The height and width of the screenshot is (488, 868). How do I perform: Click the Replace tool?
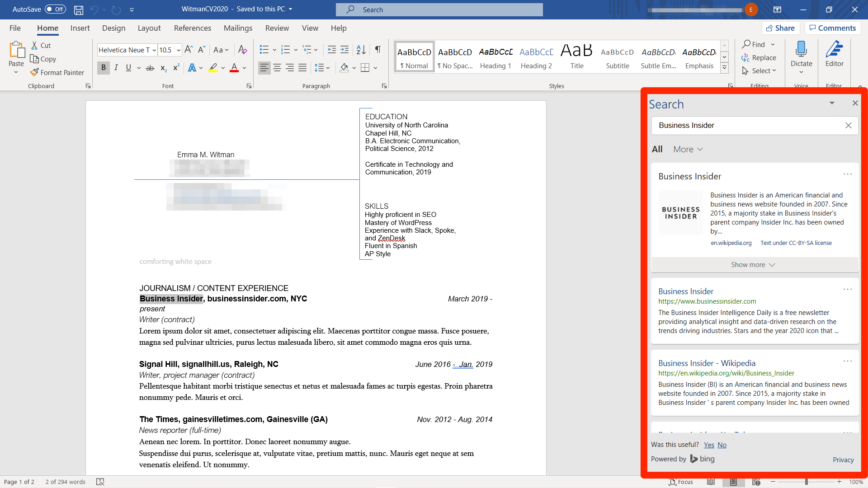[x=759, y=58]
